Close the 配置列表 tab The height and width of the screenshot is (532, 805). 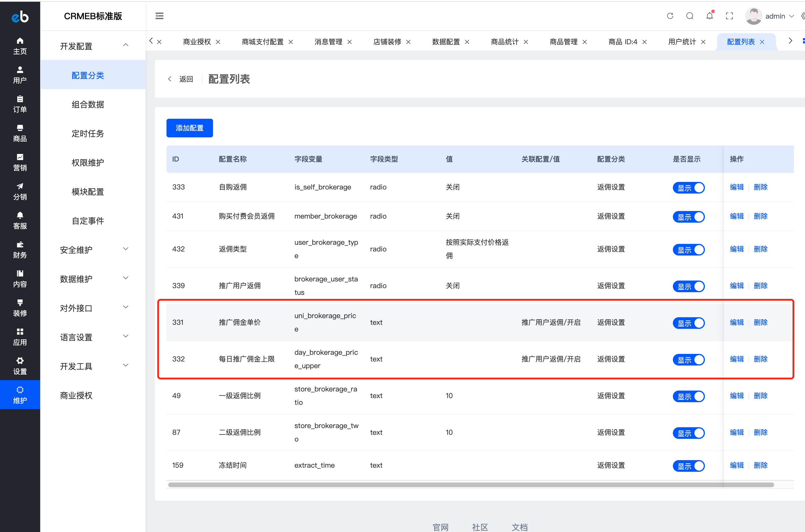point(762,42)
